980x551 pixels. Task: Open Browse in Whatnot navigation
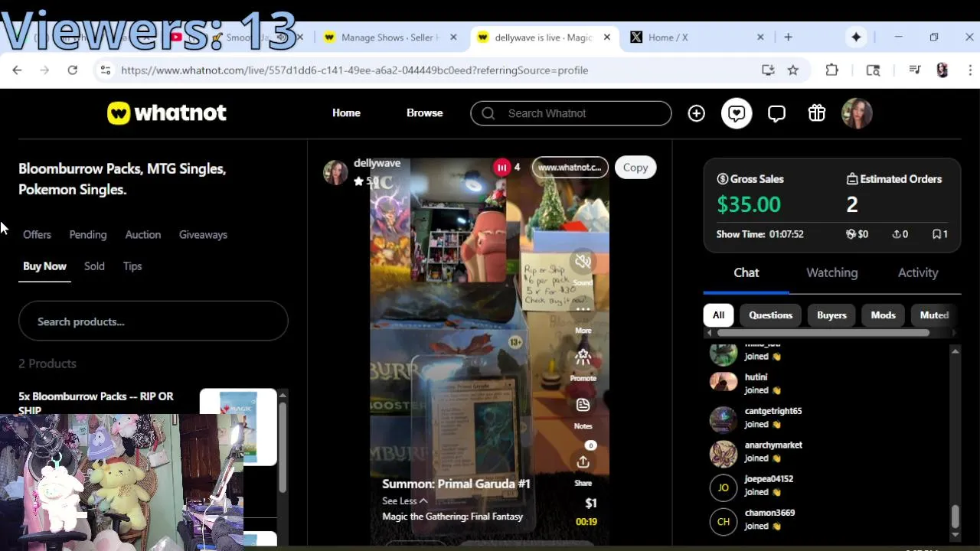(x=425, y=112)
